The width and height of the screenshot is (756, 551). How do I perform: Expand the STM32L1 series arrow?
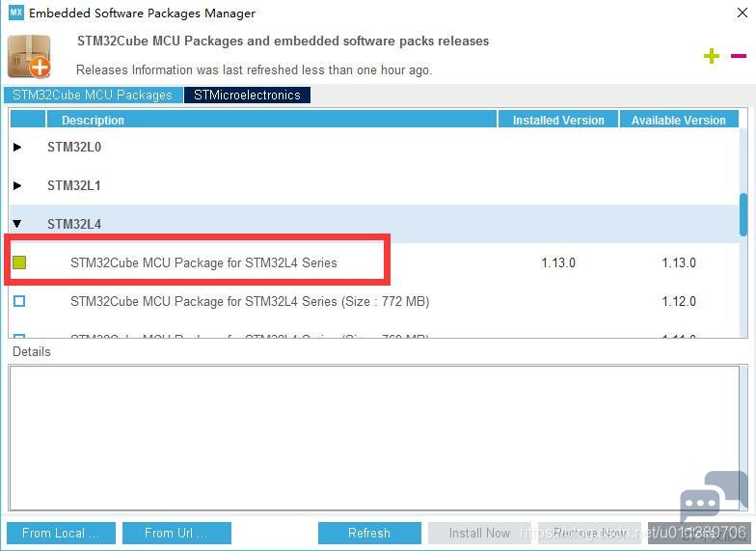click(17, 185)
